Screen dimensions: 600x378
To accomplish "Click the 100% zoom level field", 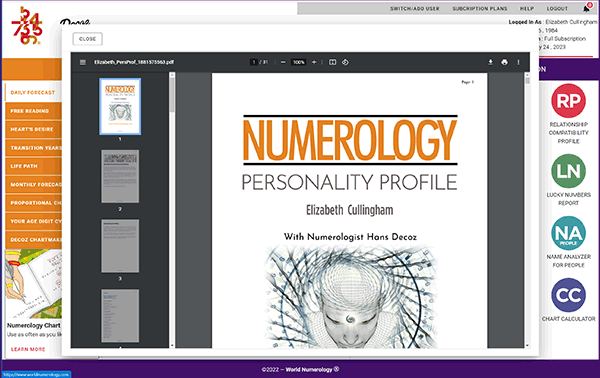I will tap(298, 62).
